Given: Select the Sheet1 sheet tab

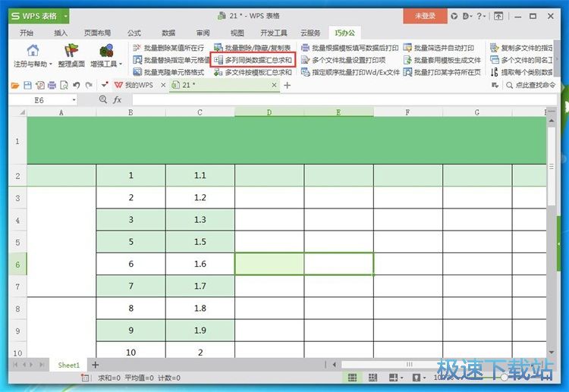Looking at the screenshot, I should point(68,365).
